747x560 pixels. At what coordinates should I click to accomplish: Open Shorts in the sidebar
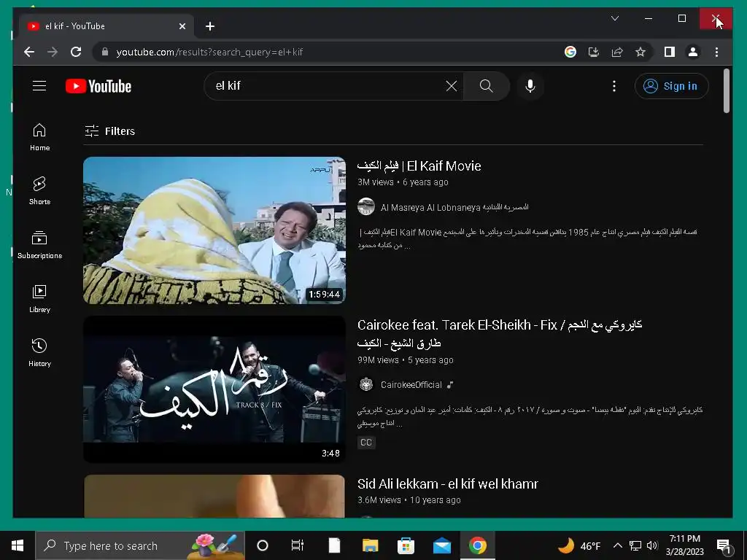coord(39,191)
